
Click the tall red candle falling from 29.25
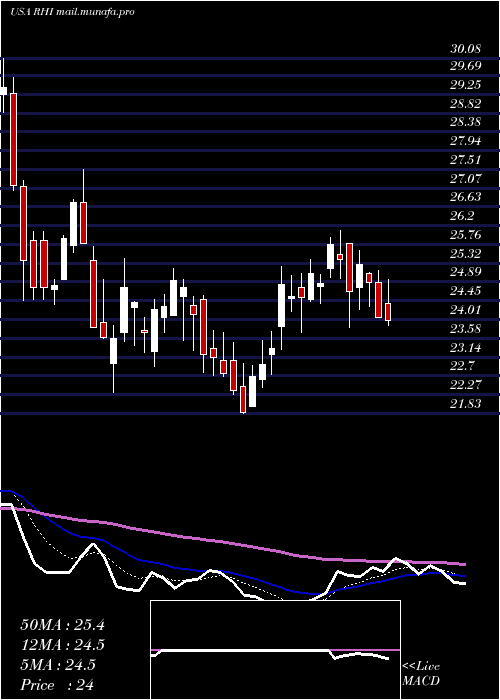(13, 139)
